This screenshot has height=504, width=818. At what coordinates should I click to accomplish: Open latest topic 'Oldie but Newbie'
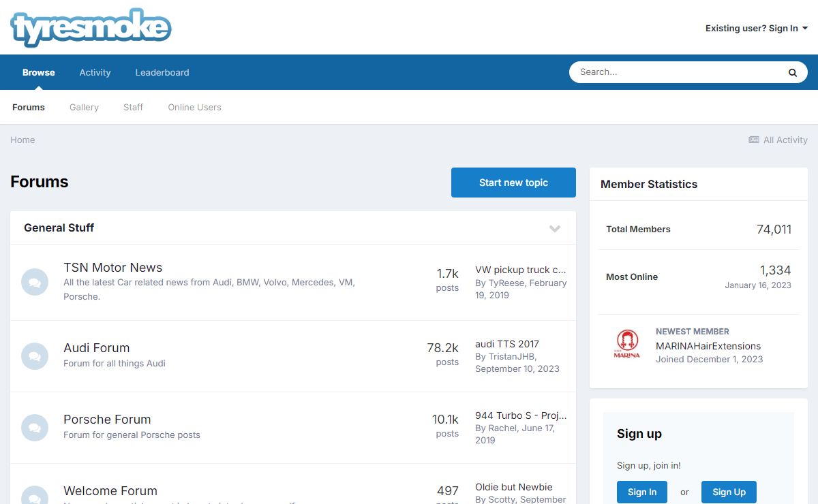pyautogui.click(x=514, y=487)
